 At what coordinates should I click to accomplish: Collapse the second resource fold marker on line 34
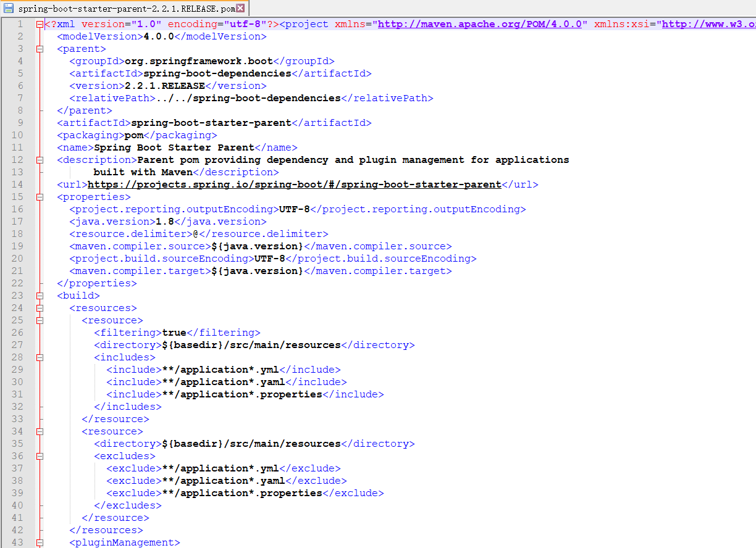pos(40,431)
